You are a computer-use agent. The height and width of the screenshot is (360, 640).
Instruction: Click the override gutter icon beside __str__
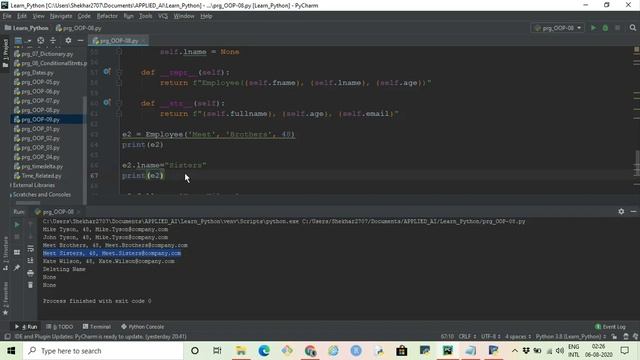tap(107, 103)
